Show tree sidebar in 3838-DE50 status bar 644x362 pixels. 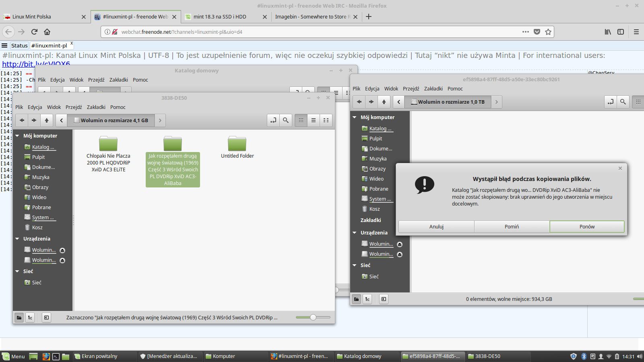click(30, 318)
